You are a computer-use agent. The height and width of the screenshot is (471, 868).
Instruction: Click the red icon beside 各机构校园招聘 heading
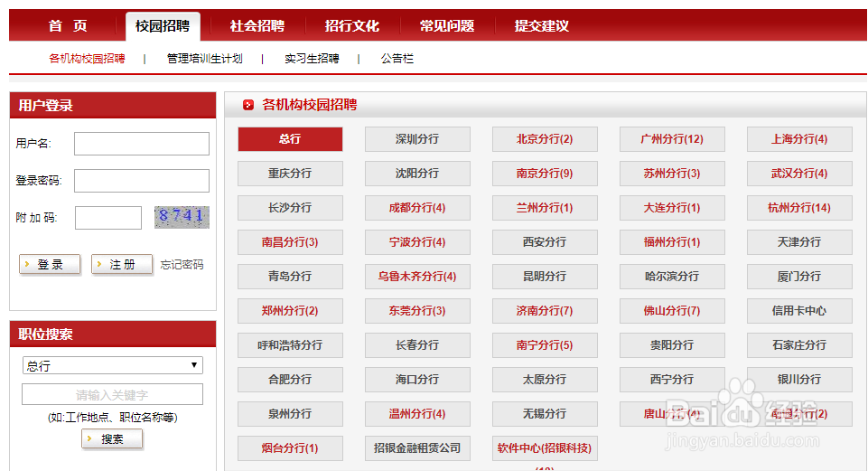[x=248, y=105]
